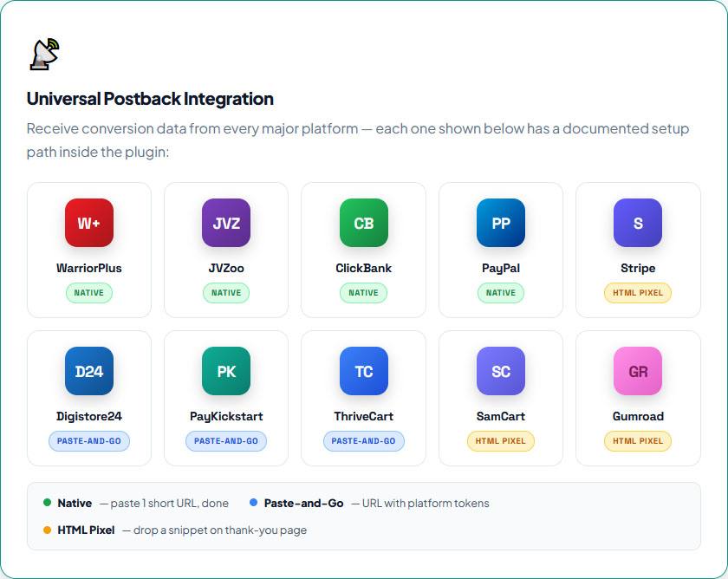The image size is (728, 579).
Task: Click the Universal Postback Integration heading
Action: 150,99
